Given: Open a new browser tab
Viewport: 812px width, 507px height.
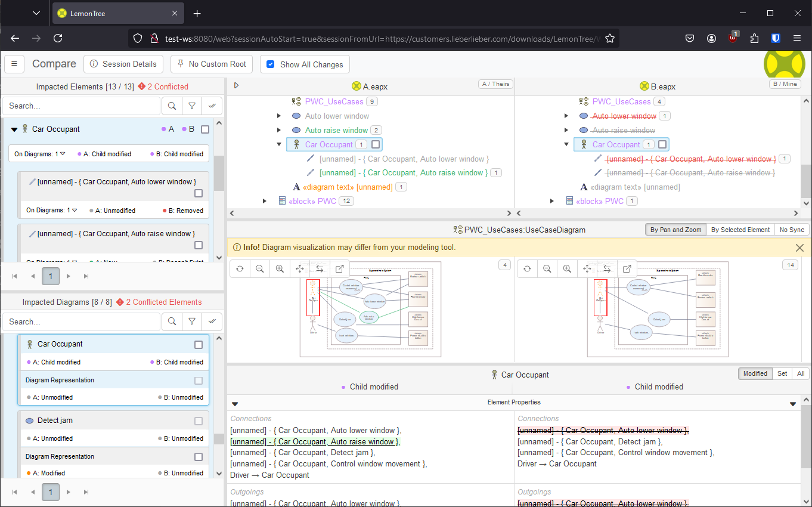Looking at the screenshot, I should point(197,13).
